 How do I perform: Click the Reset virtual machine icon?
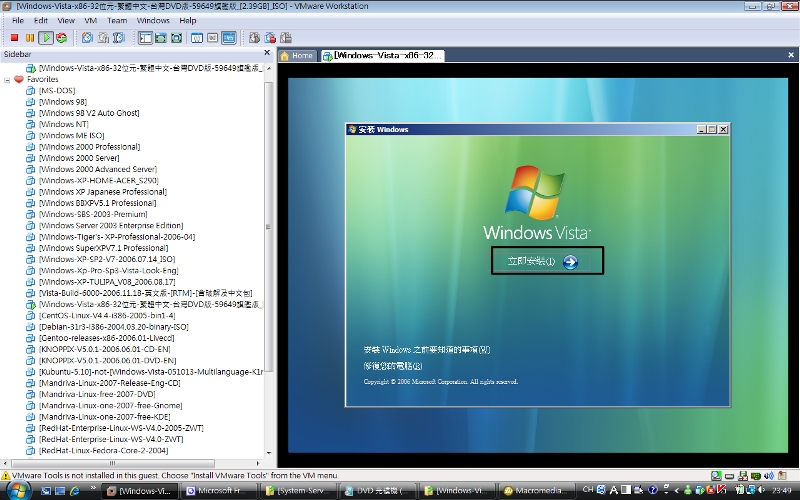pyautogui.click(x=62, y=38)
